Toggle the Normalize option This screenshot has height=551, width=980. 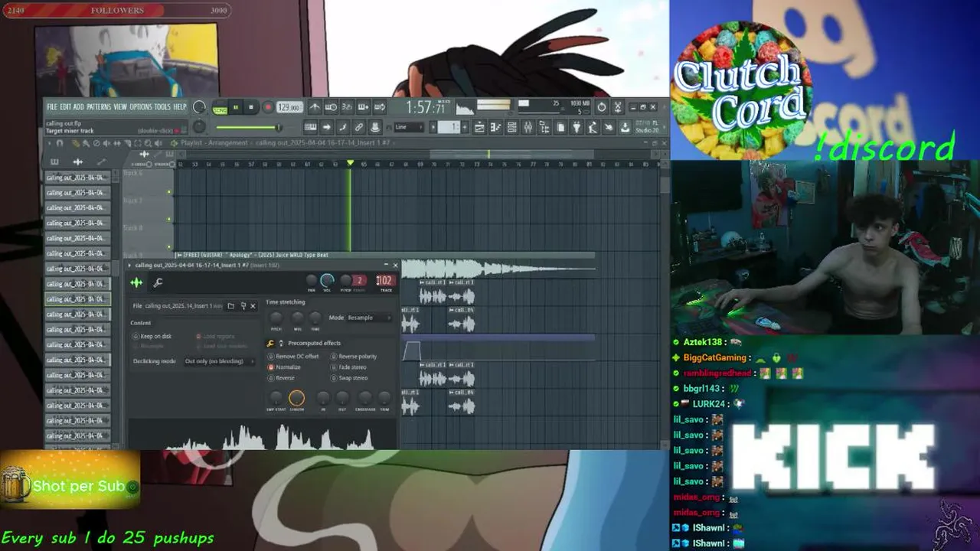click(x=285, y=367)
